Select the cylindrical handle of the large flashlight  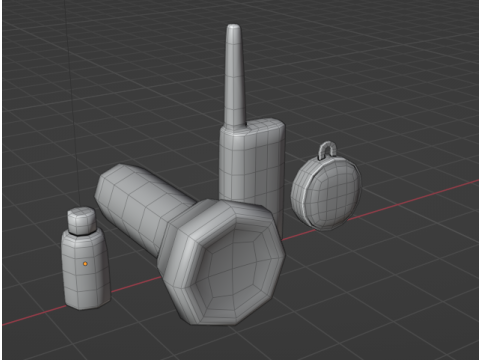[x=142, y=203]
